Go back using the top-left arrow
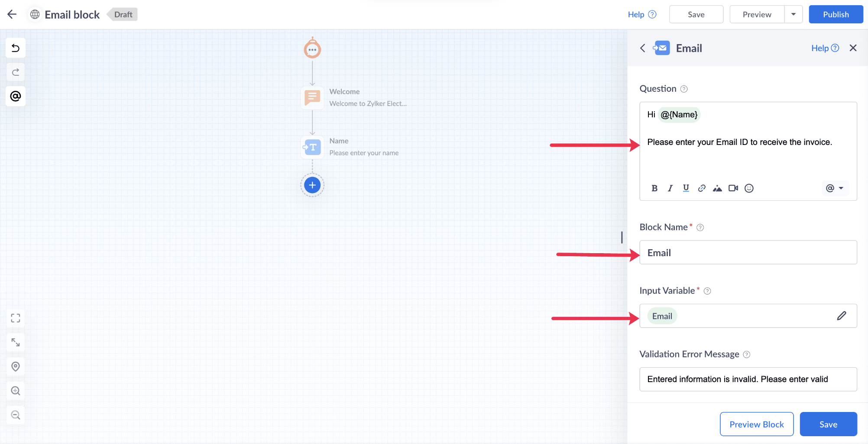 pyautogui.click(x=12, y=14)
